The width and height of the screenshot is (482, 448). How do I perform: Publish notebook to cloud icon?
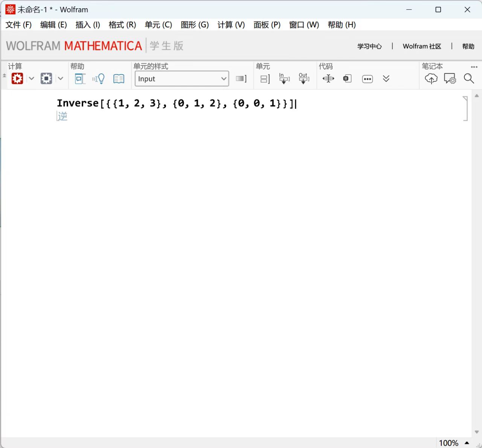431,79
